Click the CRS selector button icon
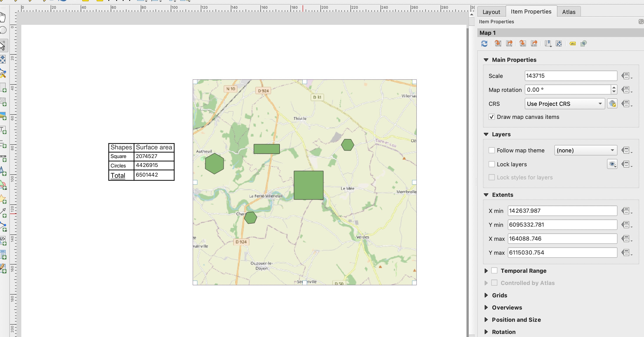Screen dimensions: 644x337 point(612,104)
